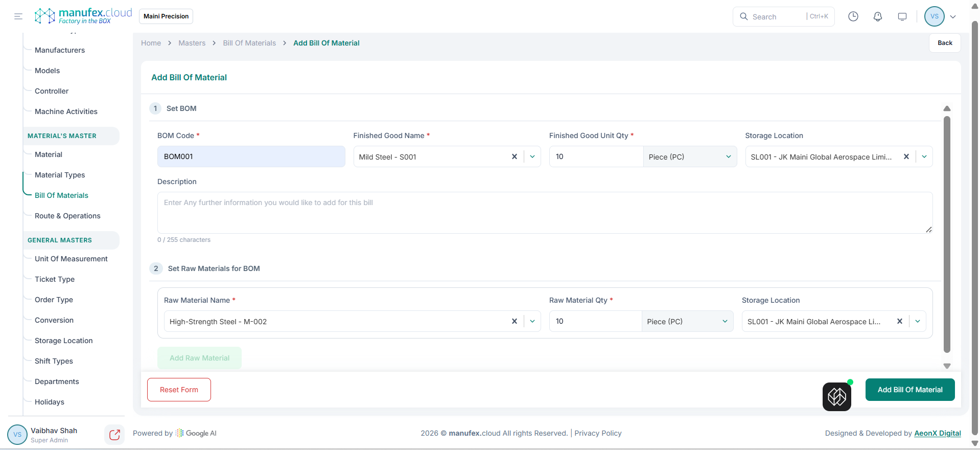
Task: Open the AI assistant floating icon
Action: (x=837, y=396)
